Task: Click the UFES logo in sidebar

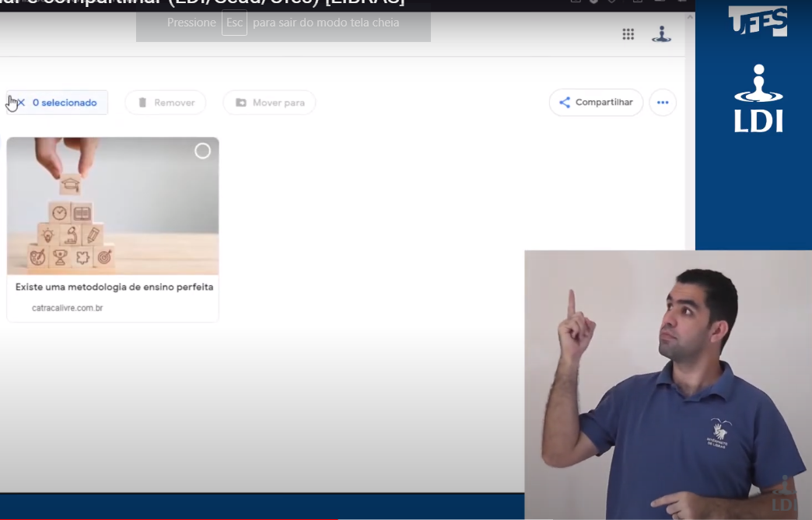Action: coord(758,20)
